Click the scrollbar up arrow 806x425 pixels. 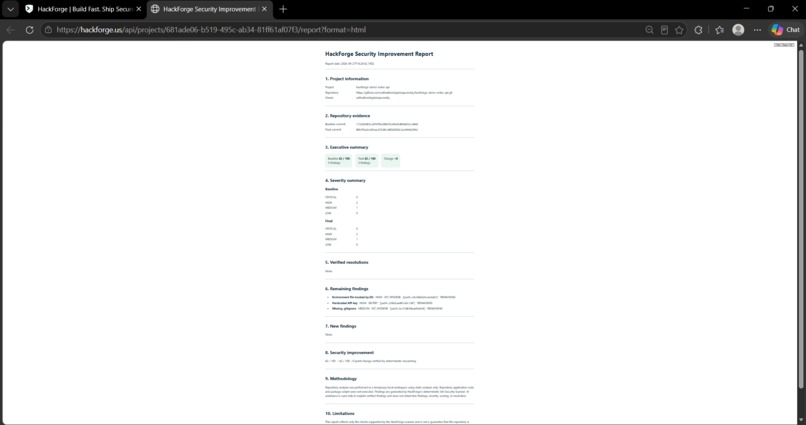coord(801,45)
